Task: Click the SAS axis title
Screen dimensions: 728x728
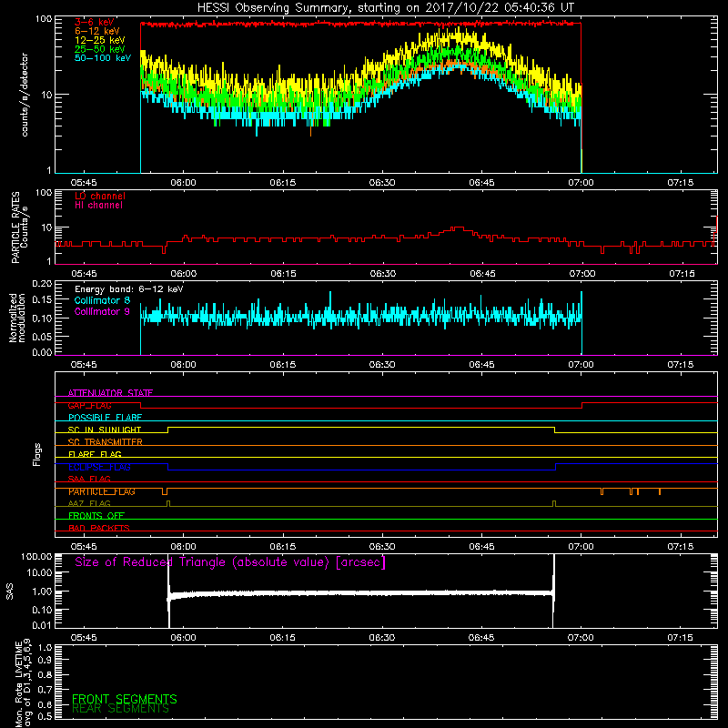Action: [x=10, y=591]
